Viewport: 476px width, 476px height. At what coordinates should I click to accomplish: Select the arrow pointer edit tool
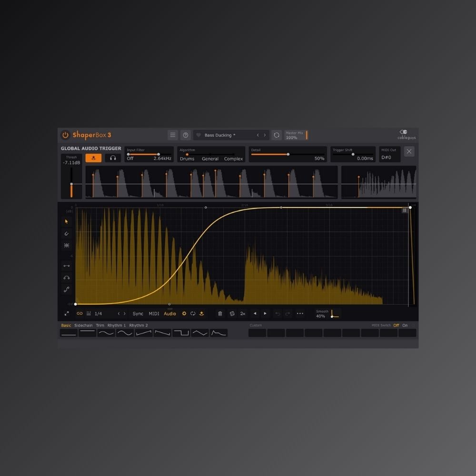67,222
